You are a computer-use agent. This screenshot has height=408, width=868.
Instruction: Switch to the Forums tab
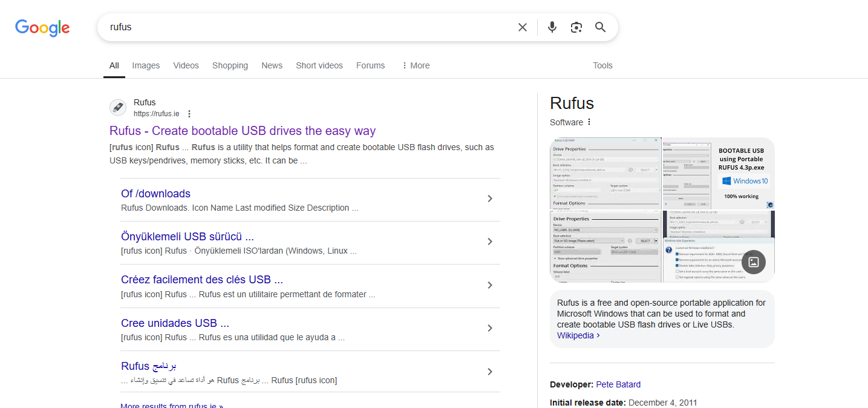[x=370, y=65]
